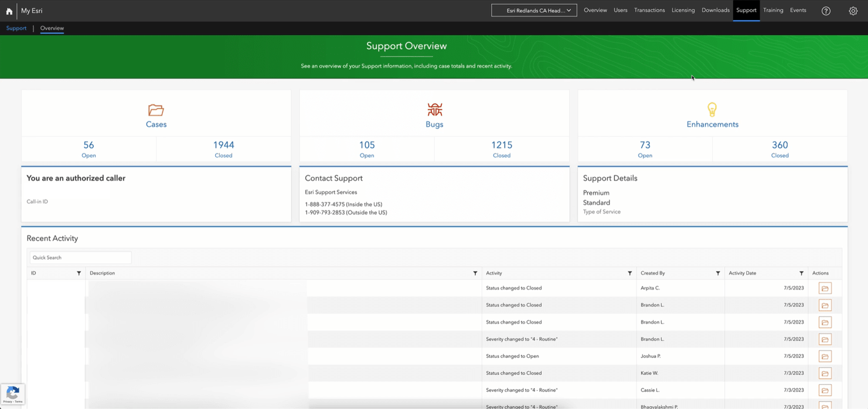Open the filter on Description column
The height and width of the screenshot is (410, 868).
point(475,273)
